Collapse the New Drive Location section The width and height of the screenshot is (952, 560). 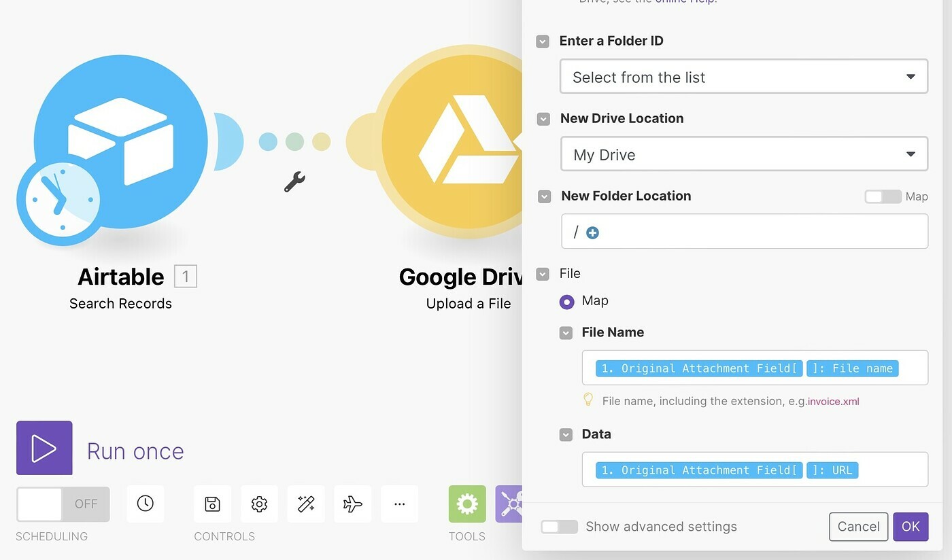tap(543, 119)
